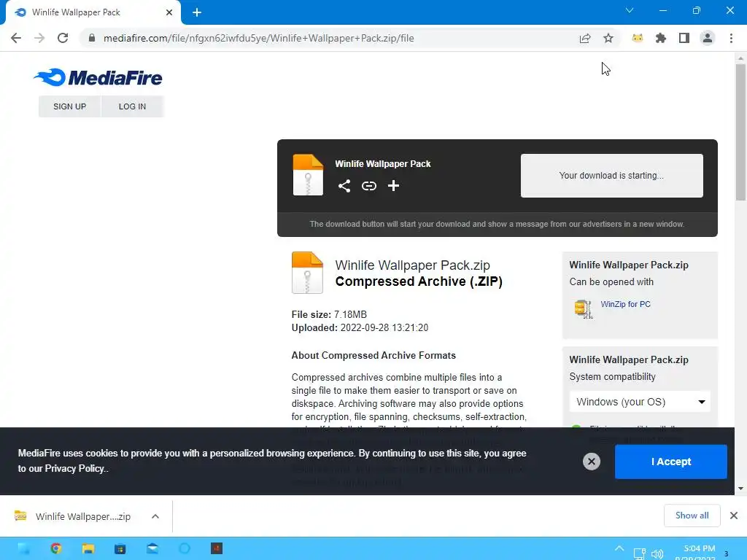Image resolution: width=747 pixels, height=560 pixels.
Task: Click 'Compressed Archive (.ZIP)' text
Action: pos(419,281)
